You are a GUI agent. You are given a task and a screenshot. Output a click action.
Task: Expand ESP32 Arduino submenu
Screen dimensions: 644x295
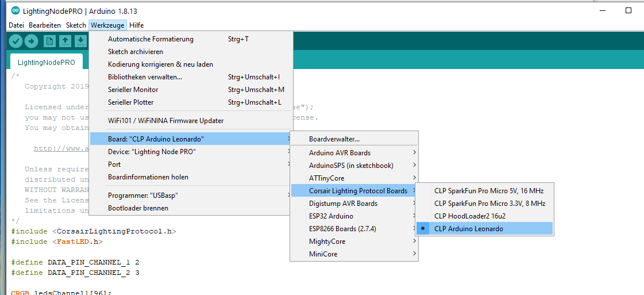tap(354, 216)
